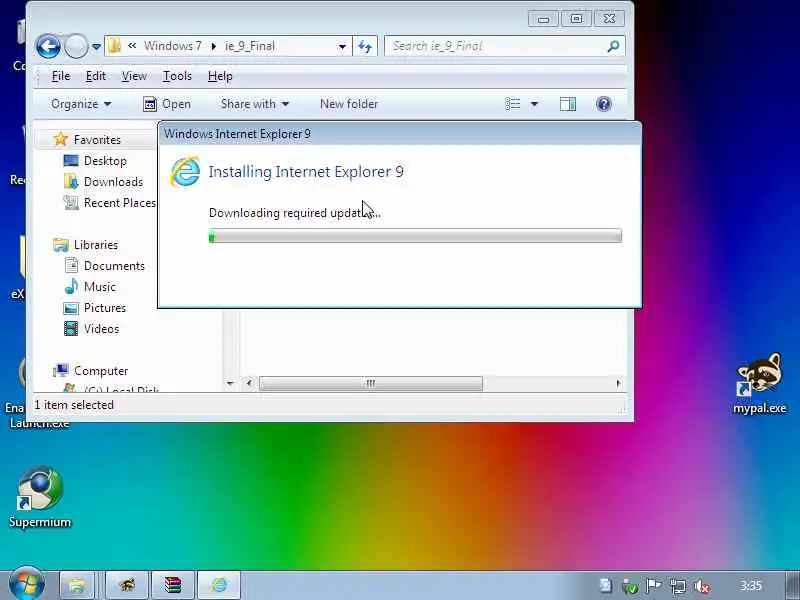
Task: Click the Mypal raccoon taskbar button
Action: point(127,585)
